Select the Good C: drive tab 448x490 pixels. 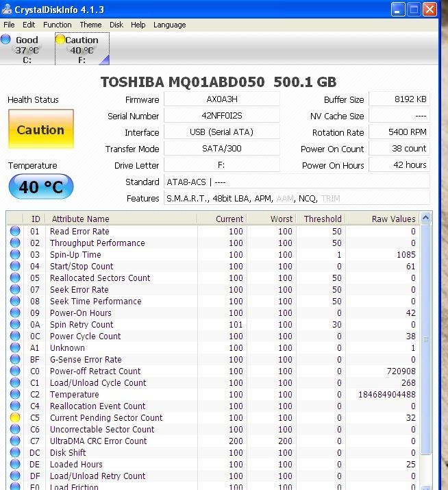(27, 49)
